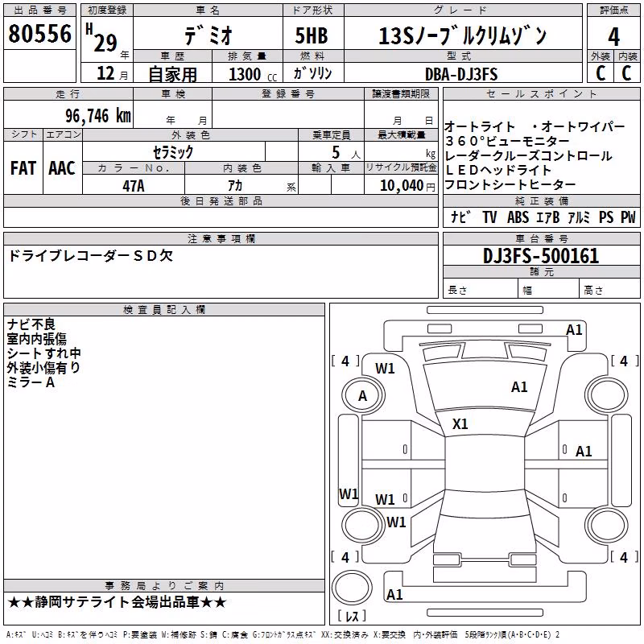This screenshot has height=644, width=644.
Task: Select chassis number DJ3FS-500161
Action: (x=541, y=256)
